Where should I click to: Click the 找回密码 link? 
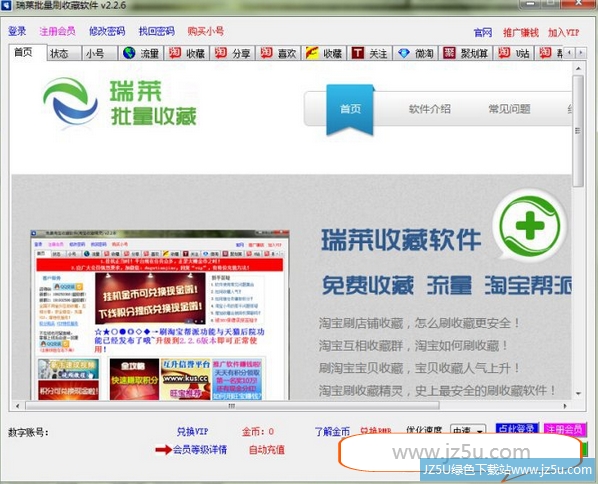pos(156,31)
